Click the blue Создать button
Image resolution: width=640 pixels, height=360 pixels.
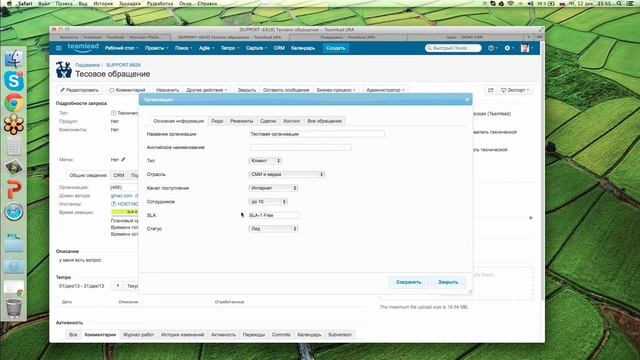click(336, 48)
